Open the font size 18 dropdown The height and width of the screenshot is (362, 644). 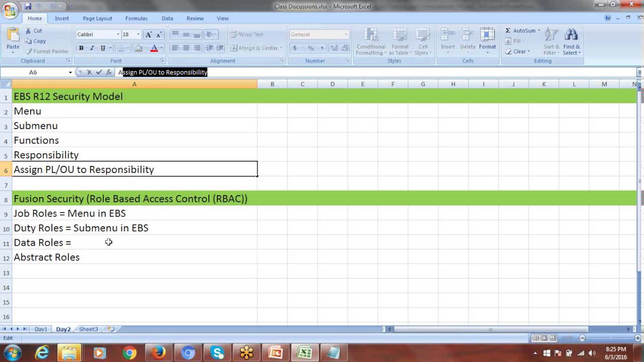tap(138, 35)
